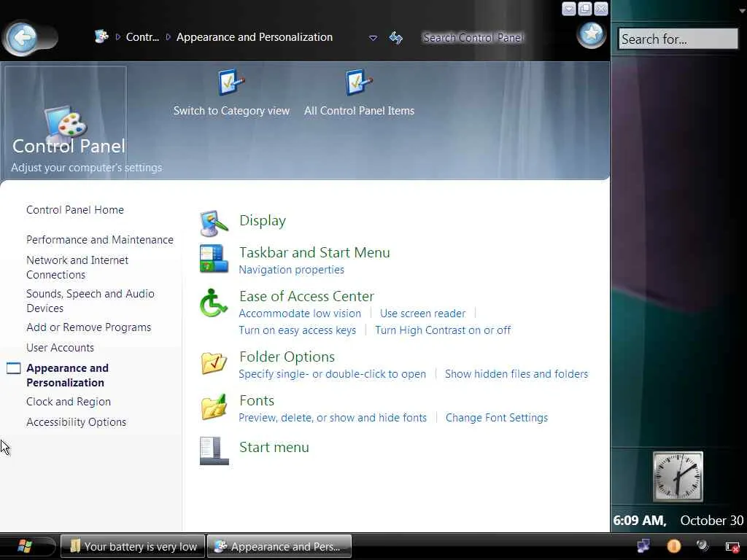The image size is (747, 560).
Task: Go to Control Panel Home
Action: click(x=75, y=210)
